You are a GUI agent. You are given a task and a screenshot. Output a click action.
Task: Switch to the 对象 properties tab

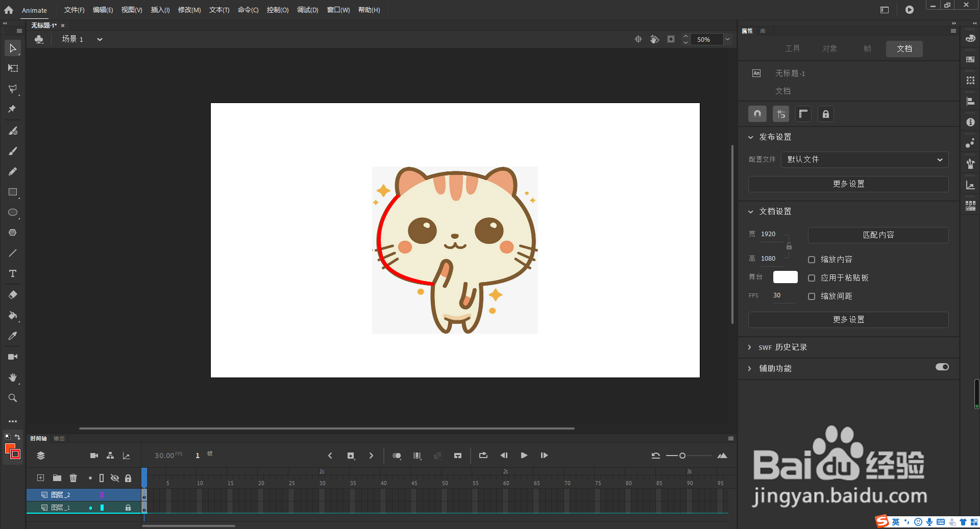(830, 48)
